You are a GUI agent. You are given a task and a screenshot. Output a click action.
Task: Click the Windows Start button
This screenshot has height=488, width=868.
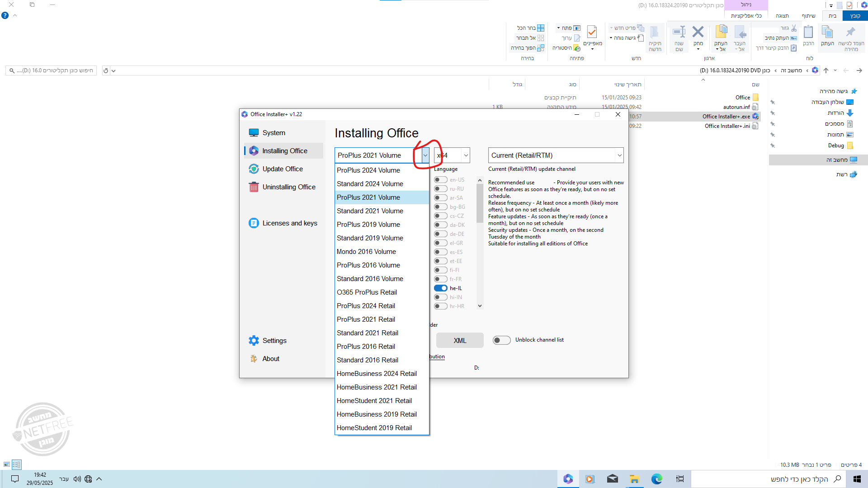coord(857,479)
